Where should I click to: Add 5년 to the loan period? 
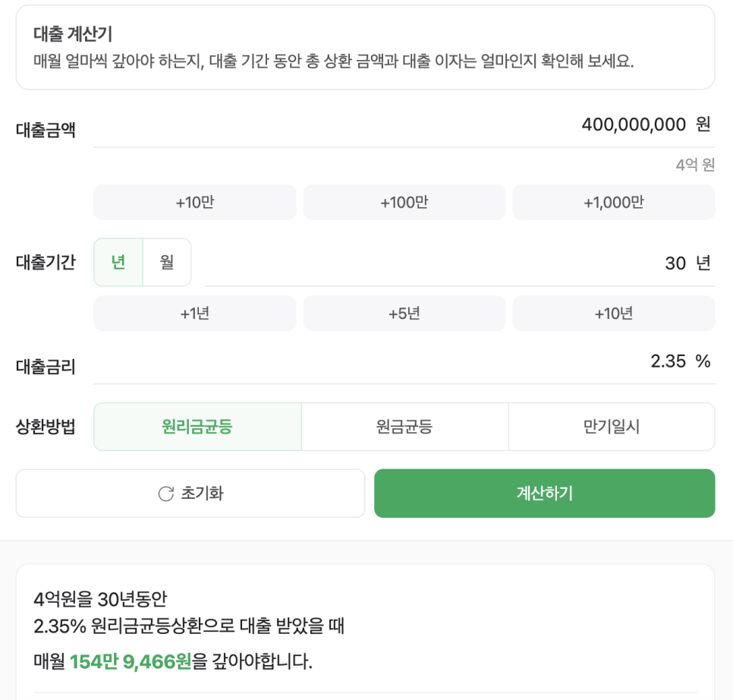click(x=404, y=314)
